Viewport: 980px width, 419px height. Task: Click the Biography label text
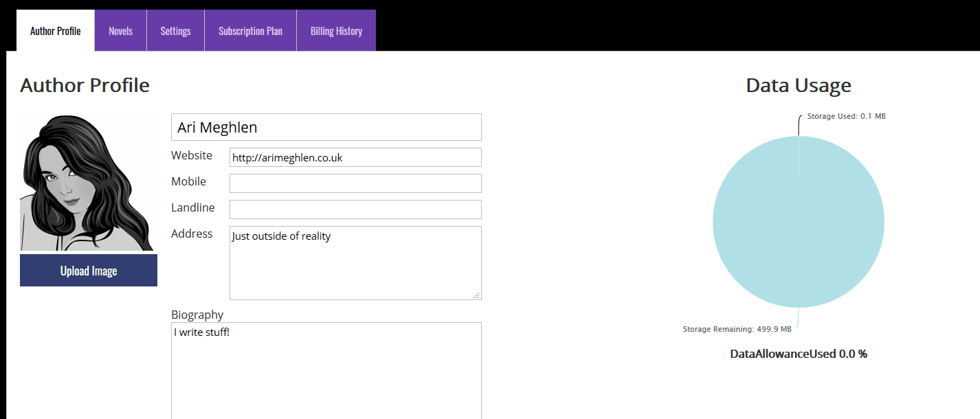coord(197,315)
